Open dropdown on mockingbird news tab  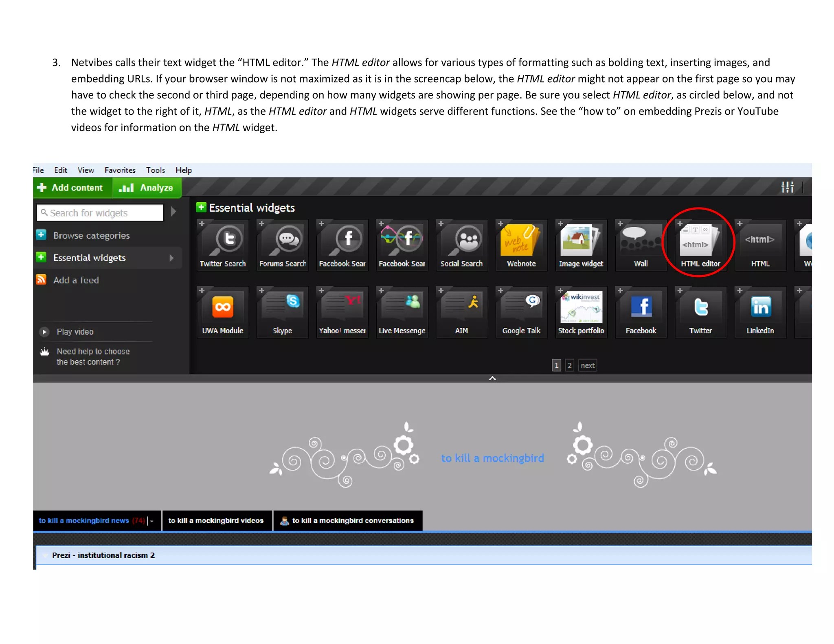[x=151, y=521]
